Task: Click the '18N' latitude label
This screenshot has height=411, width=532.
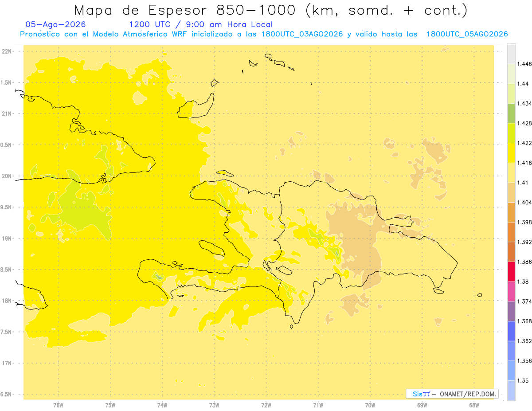Action: coord(7,301)
